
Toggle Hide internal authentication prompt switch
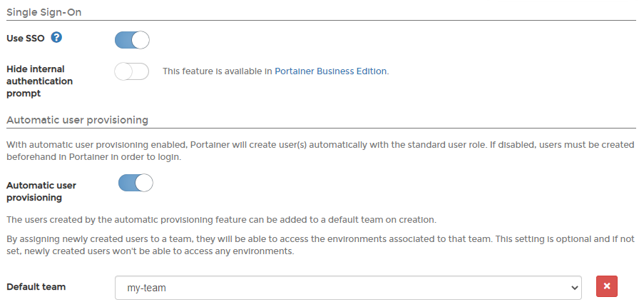[x=132, y=71]
